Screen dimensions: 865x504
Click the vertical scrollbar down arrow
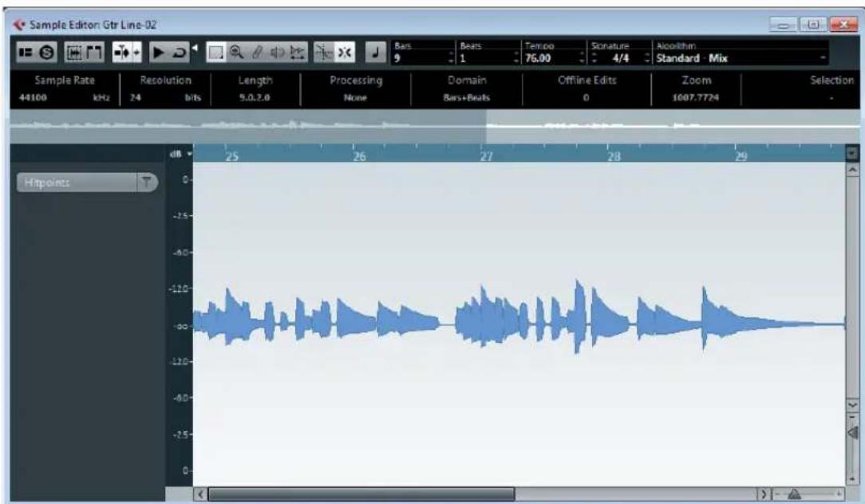[x=852, y=406]
